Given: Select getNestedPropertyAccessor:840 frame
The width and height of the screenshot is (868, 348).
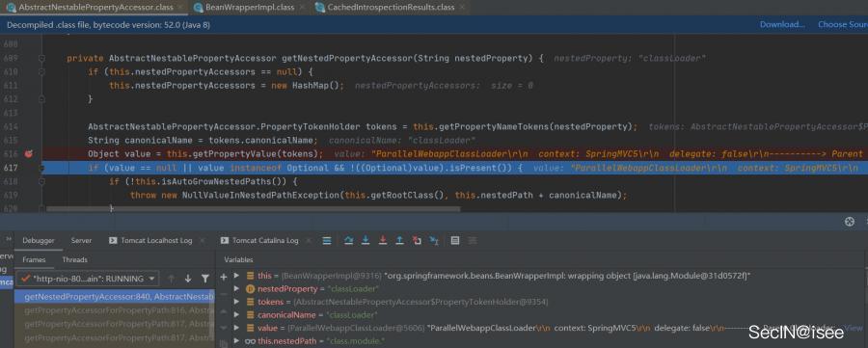Looking at the screenshot, I should coord(114,297).
